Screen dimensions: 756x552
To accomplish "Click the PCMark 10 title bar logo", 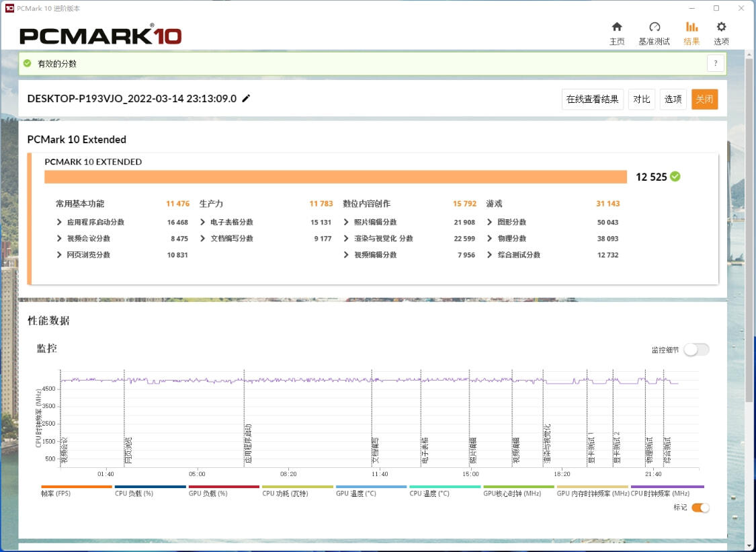I will coord(9,8).
